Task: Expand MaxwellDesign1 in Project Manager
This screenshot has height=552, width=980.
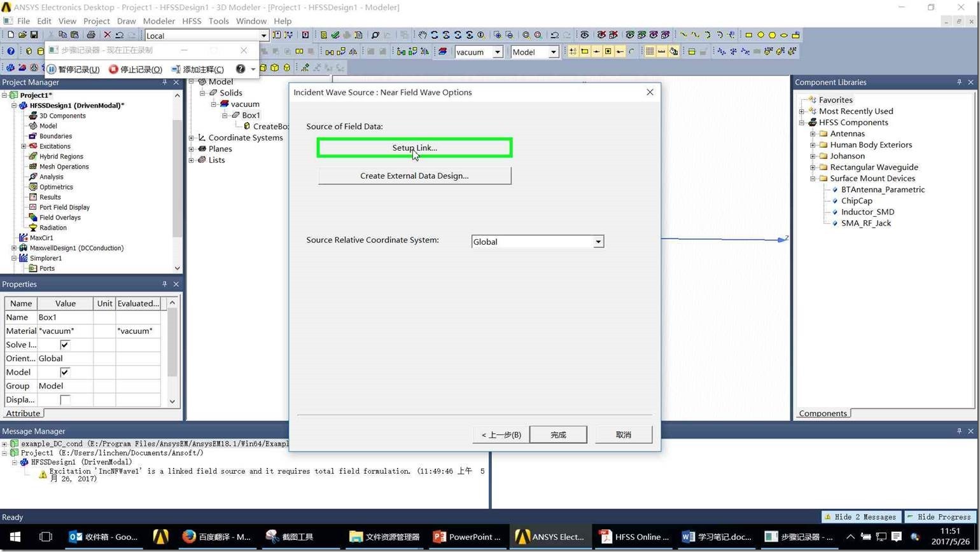Action: coord(14,248)
